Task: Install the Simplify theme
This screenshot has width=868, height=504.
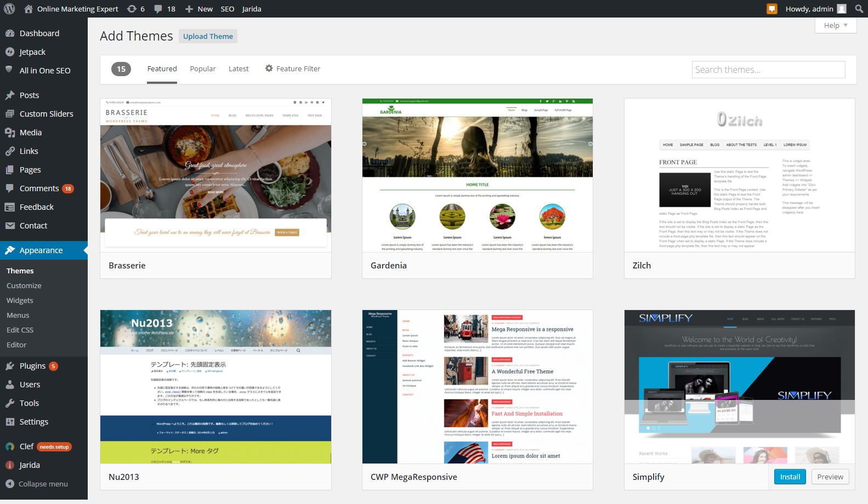Action: click(x=790, y=477)
